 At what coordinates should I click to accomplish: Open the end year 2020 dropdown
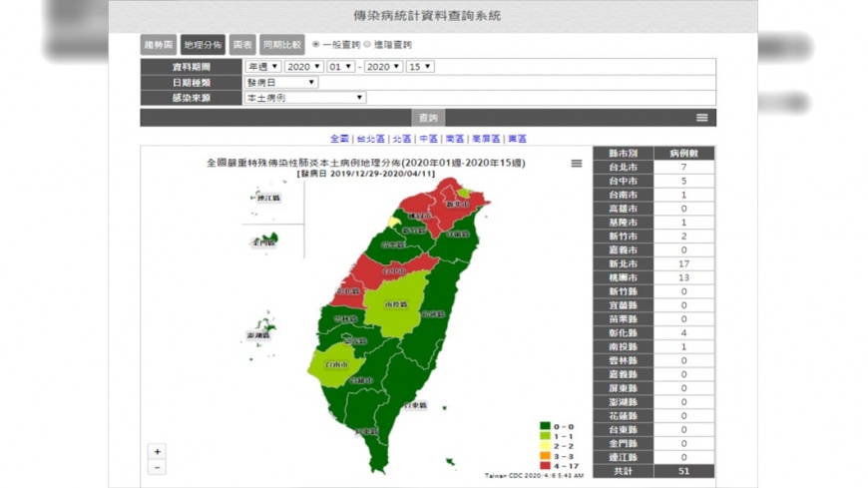[383, 67]
